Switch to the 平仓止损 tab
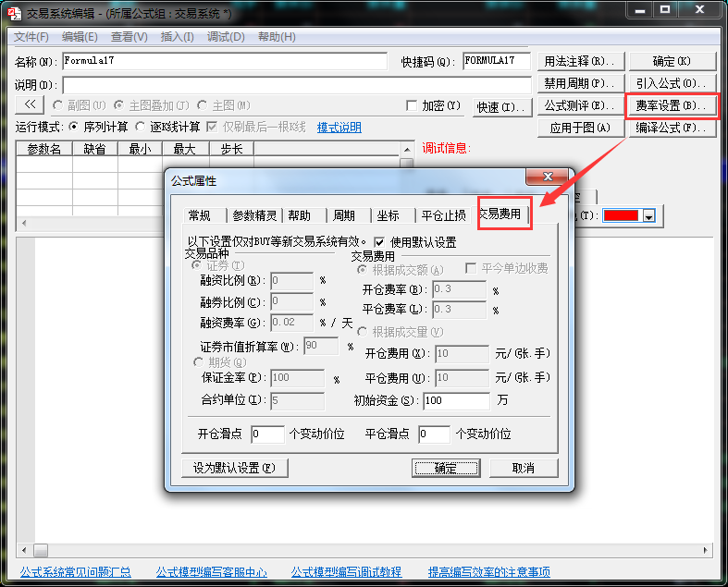Screen dimensions: 728x587 tap(443, 215)
